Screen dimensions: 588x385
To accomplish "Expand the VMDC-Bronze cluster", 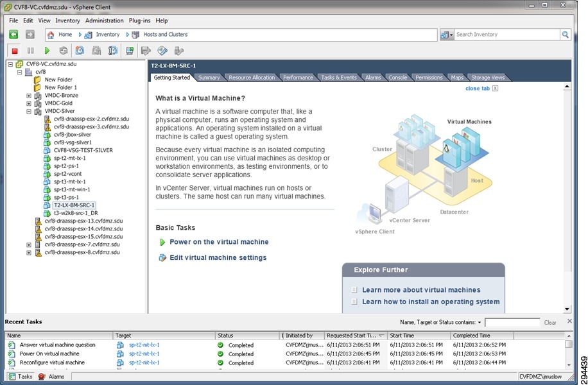I will (29, 96).
